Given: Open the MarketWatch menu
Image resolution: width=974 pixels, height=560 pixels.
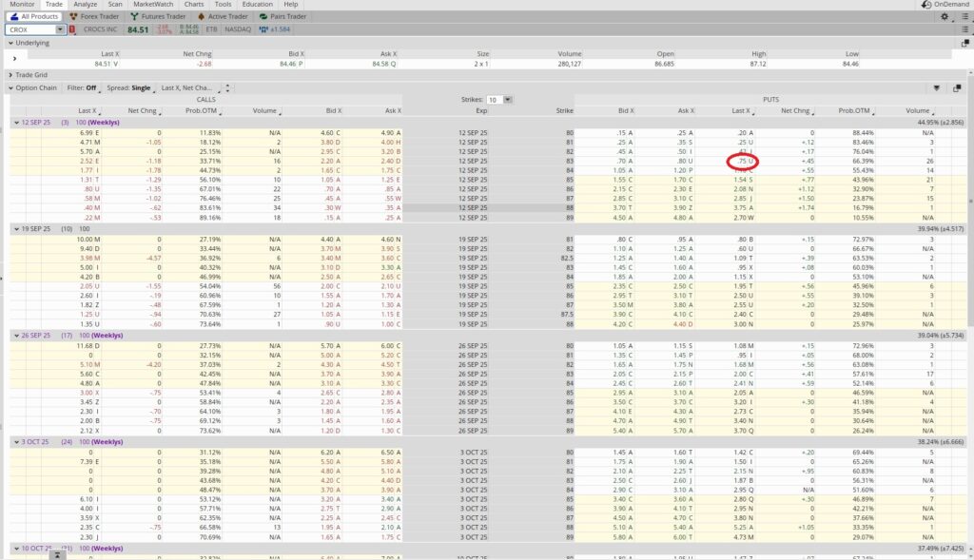Looking at the screenshot, I should click(153, 4).
